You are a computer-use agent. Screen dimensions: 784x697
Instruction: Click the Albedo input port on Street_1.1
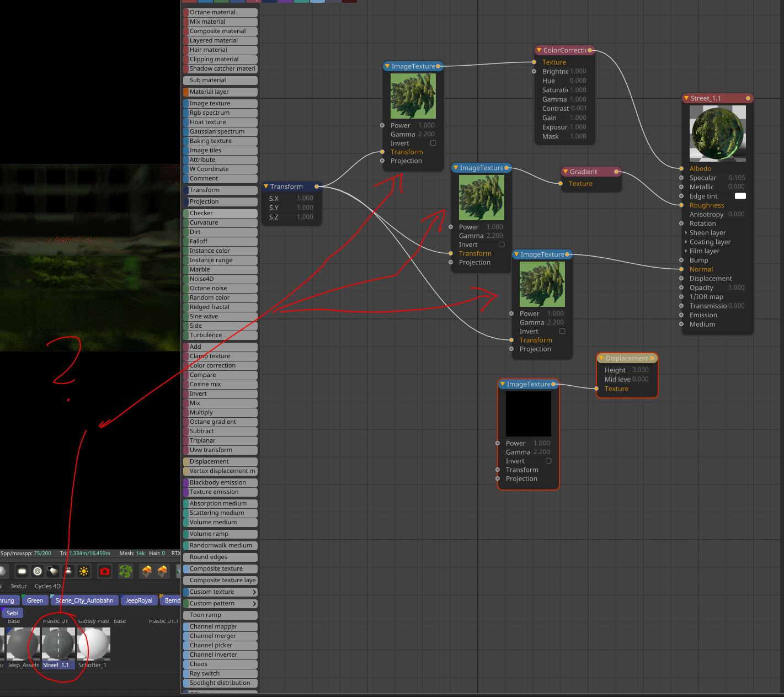pyautogui.click(x=682, y=168)
